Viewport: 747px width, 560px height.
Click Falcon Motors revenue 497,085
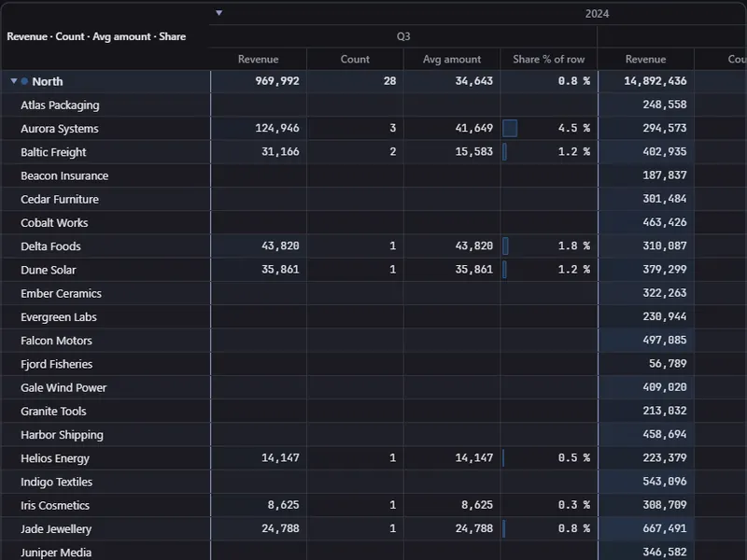tap(665, 340)
